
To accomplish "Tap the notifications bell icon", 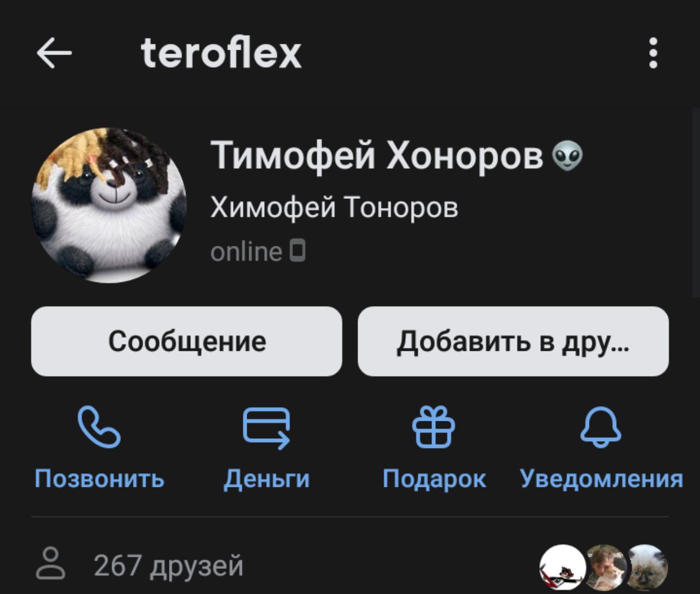I will [601, 427].
